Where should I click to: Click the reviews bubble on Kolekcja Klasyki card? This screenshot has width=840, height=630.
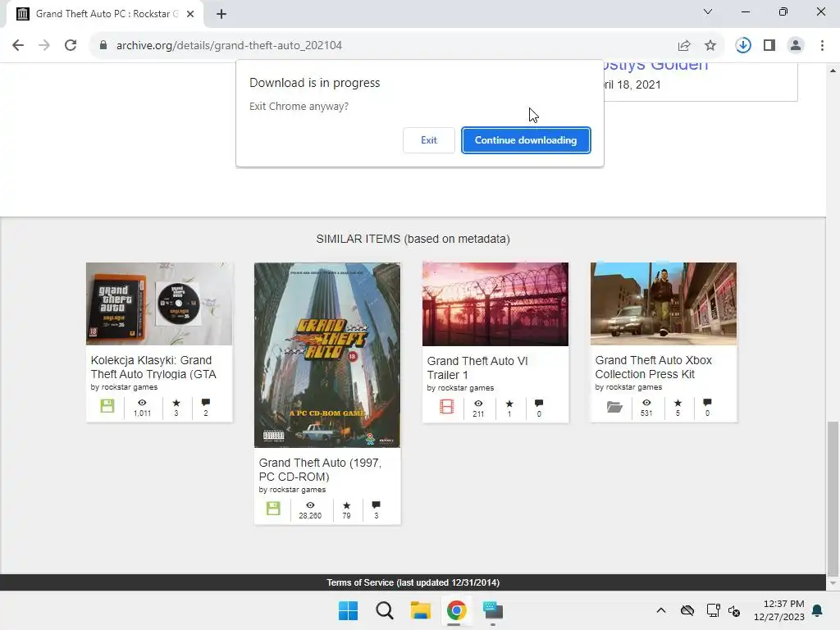click(x=206, y=402)
